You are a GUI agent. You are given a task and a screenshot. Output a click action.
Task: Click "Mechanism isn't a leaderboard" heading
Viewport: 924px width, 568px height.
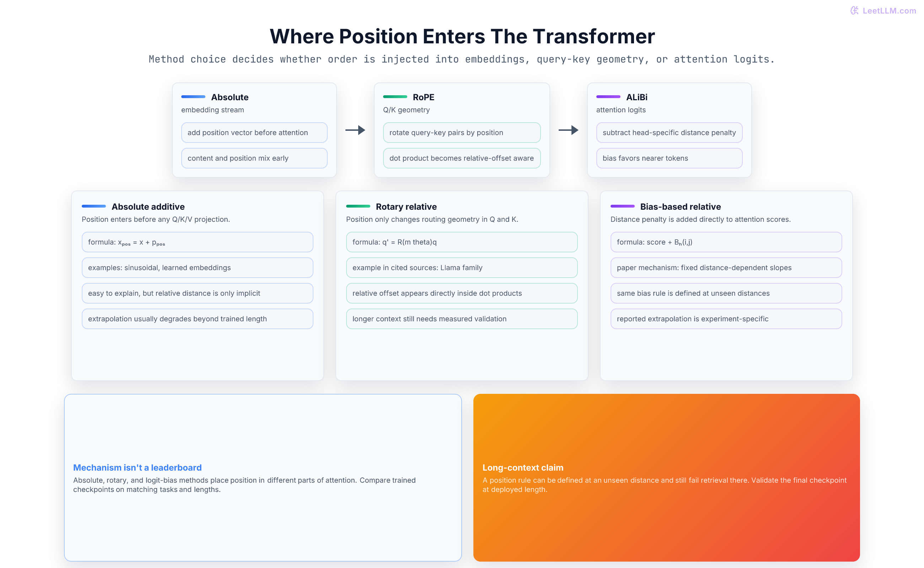tap(137, 467)
